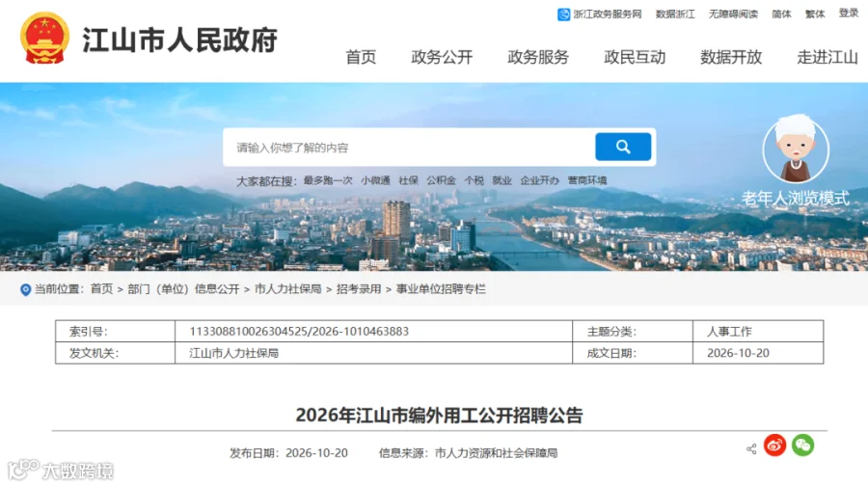Click 招考录用 in the breadcrumb
This screenshot has width=868, height=487.
click(359, 289)
